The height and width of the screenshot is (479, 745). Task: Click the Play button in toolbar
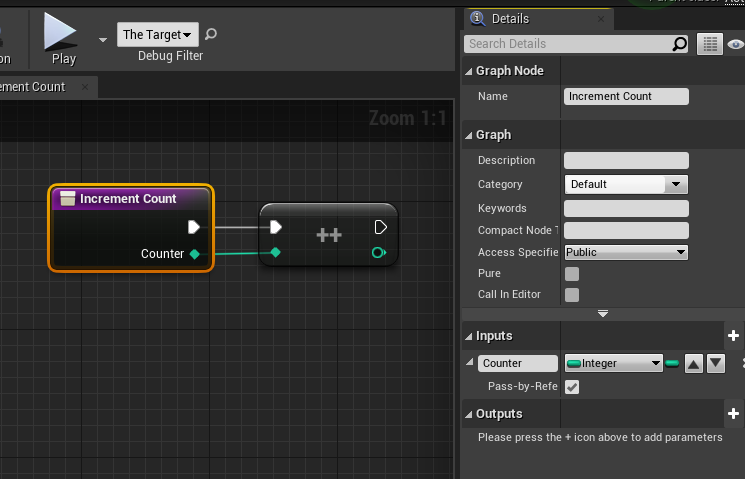[62, 36]
